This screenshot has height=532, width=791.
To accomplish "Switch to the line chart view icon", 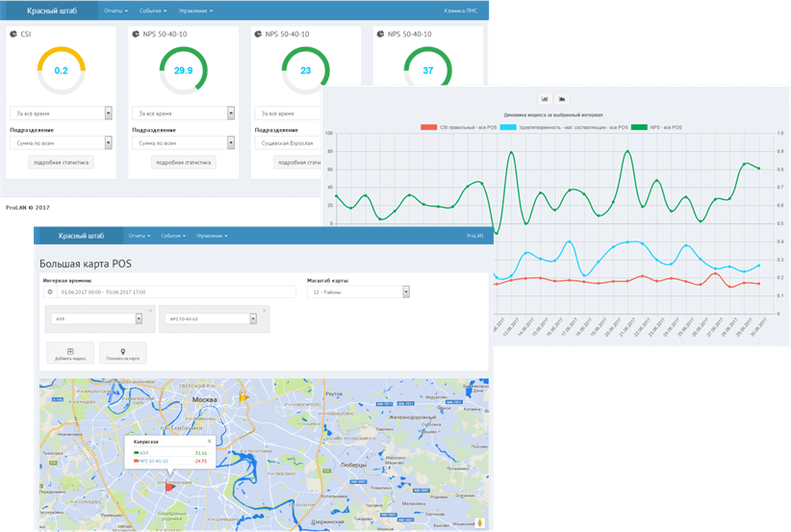I will coord(545,98).
